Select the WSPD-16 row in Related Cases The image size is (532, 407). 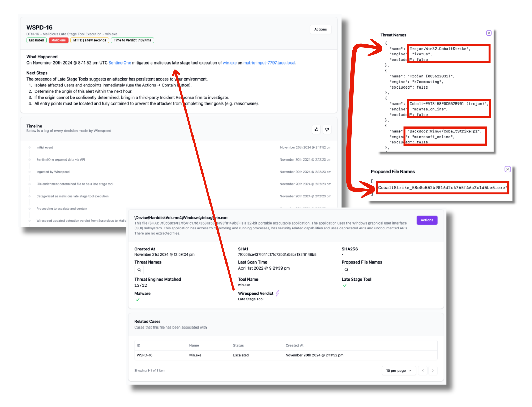click(144, 355)
